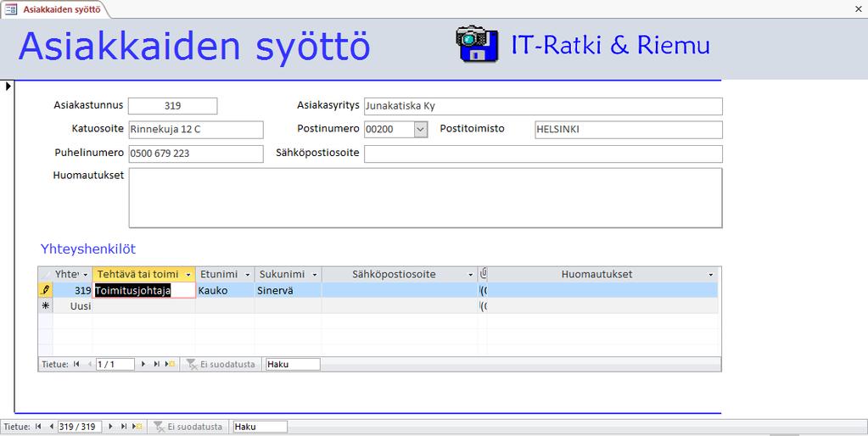Go to first record in main form navigator
The image size is (868, 436).
tap(38, 427)
